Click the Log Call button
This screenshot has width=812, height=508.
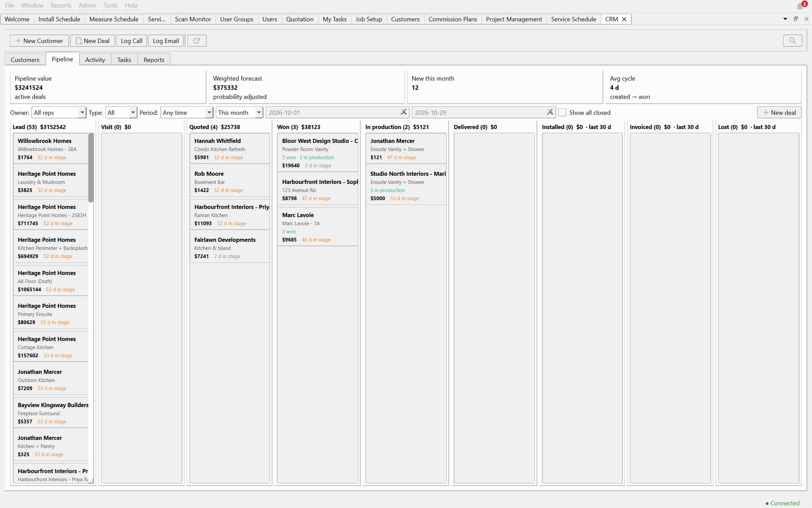tap(131, 41)
